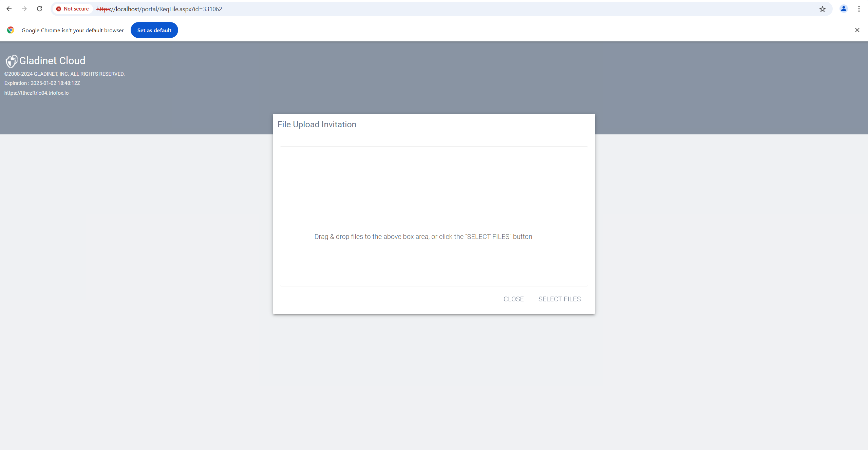Open Chrome three-dot menu
This screenshot has height=450, width=868.
[x=859, y=9]
